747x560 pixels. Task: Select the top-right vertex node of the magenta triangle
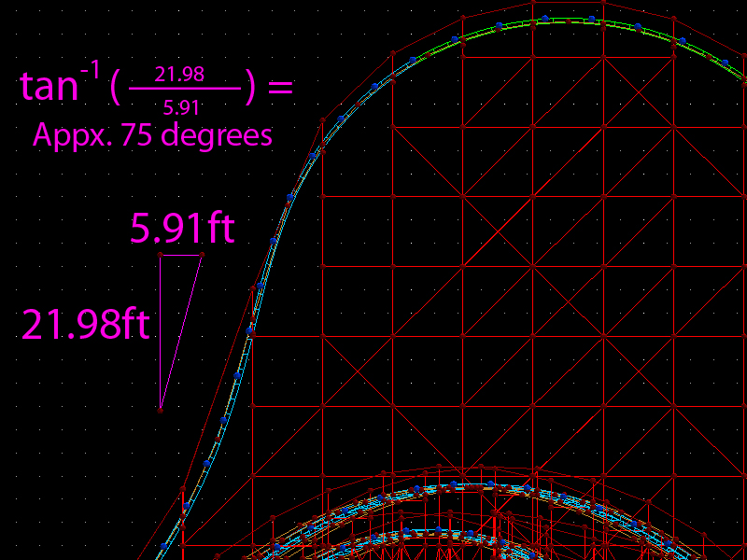[202, 255]
